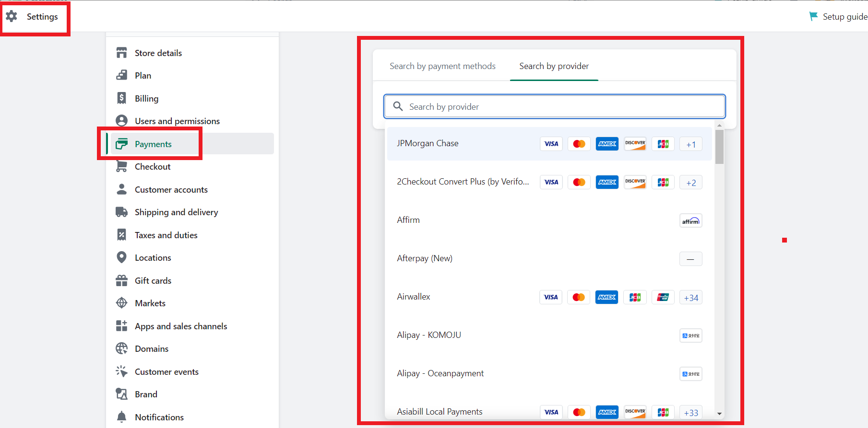Click the UnionPay icon in Airwallex row
Screen dimensions: 868x428
pos(663,297)
